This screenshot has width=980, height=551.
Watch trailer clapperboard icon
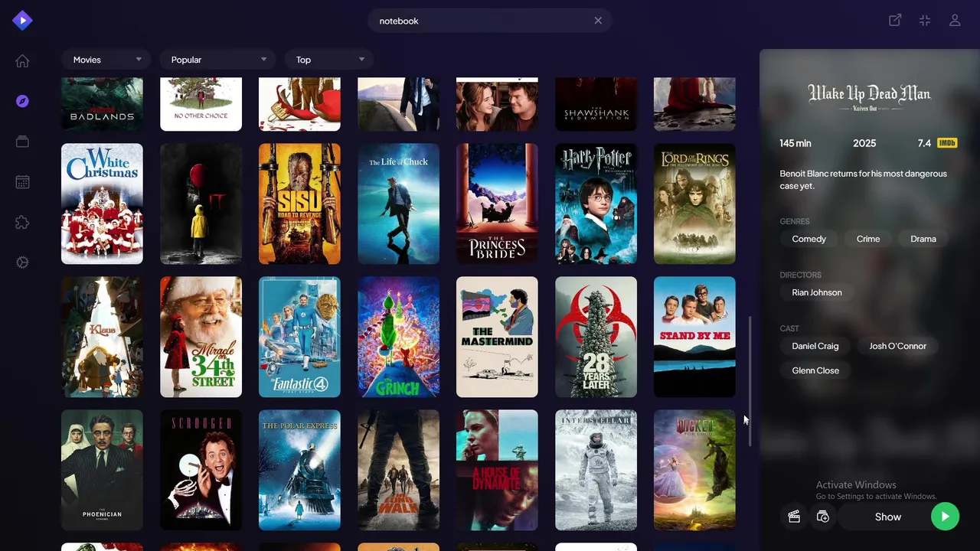tap(794, 517)
